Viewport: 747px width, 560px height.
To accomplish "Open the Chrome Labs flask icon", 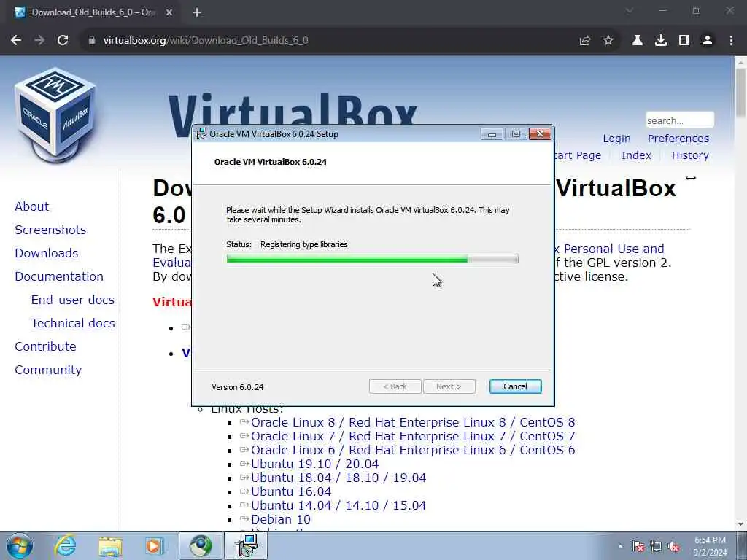I will point(637,41).
